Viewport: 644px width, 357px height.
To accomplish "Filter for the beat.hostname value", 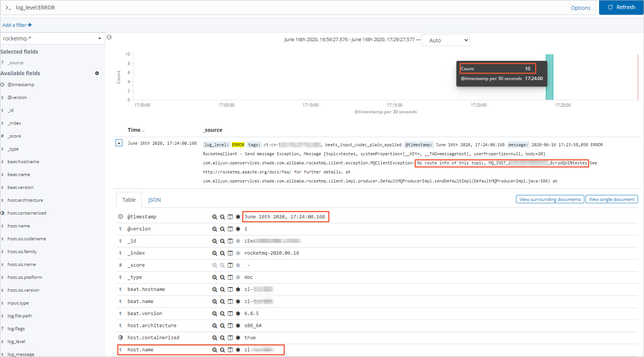I will pyautogui.click(x=214, y=289).
